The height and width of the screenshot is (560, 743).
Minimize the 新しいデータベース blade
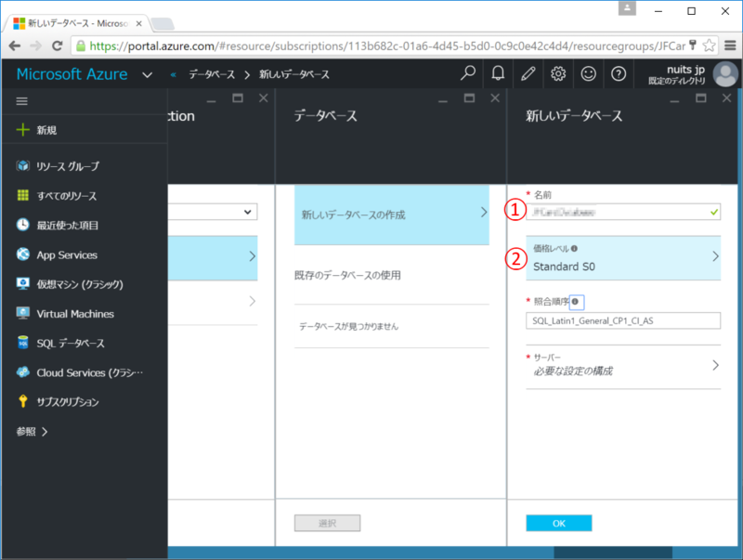(x=675, y=99)
